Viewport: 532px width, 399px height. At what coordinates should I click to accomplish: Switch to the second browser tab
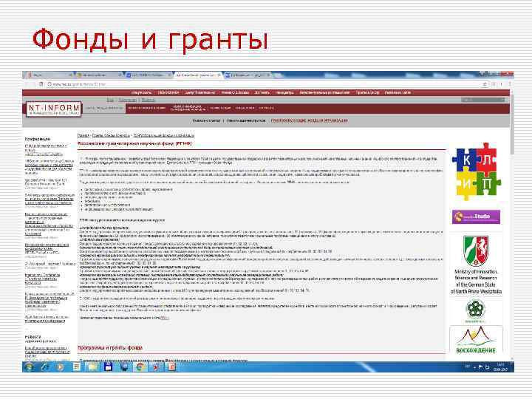[x=98, y=75]
